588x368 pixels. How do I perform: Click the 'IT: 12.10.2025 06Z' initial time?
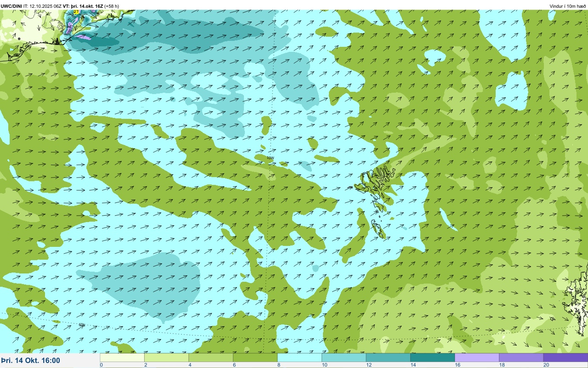pyautogui.click(x=42, y=6)
